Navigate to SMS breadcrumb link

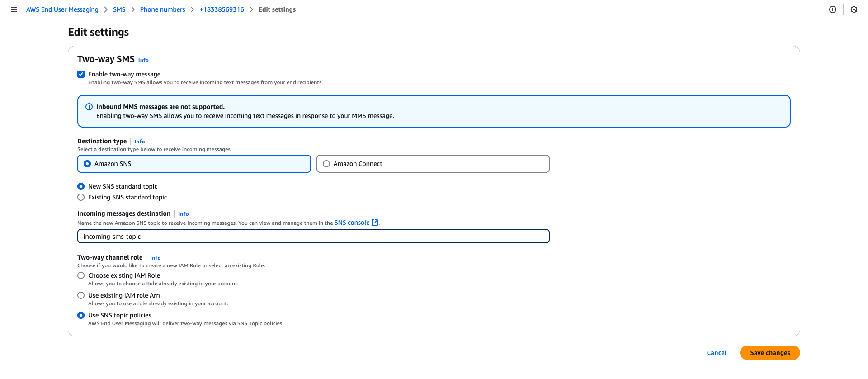(x=119, y=9)
